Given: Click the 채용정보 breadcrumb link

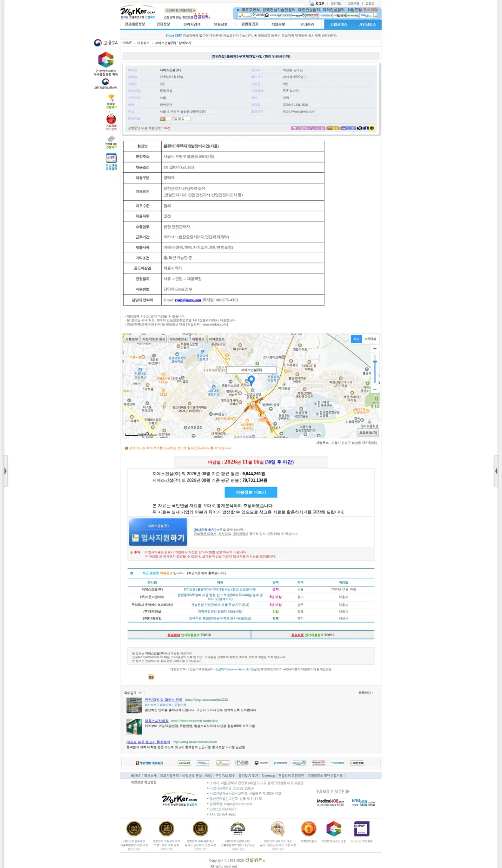Looking at the screenshot, I should (x=143, y=43).
